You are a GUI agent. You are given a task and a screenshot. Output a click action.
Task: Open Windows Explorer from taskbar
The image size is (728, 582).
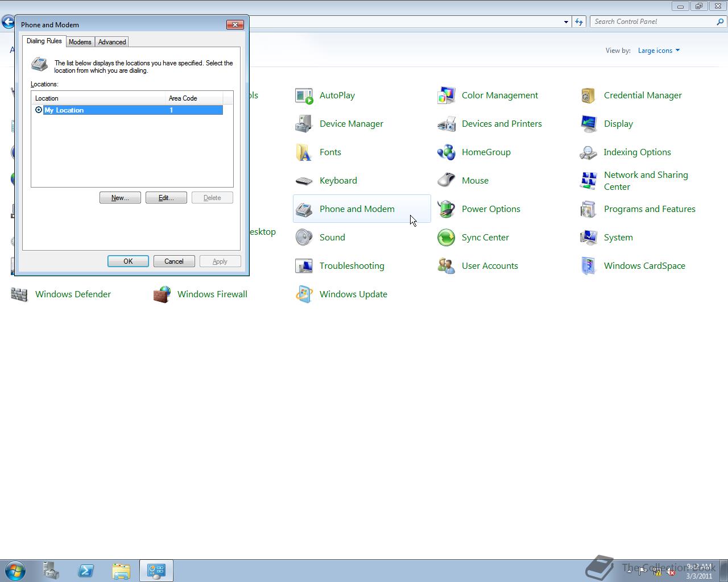pos(121,571)
